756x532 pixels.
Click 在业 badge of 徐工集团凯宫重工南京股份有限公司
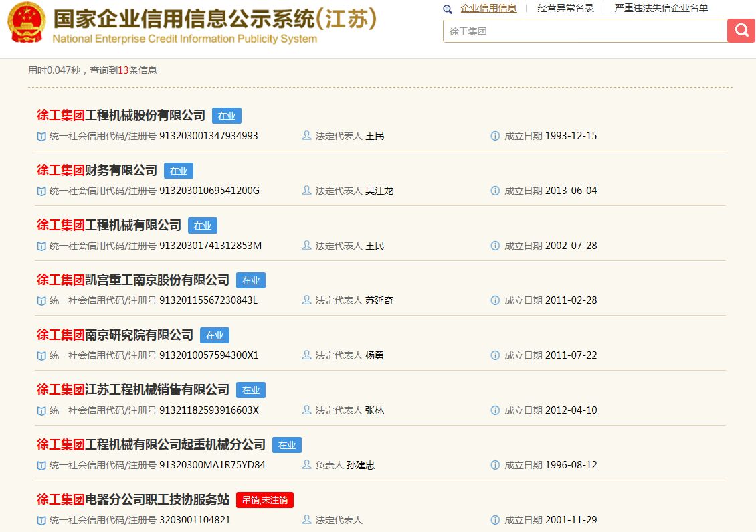click(251, 280)
